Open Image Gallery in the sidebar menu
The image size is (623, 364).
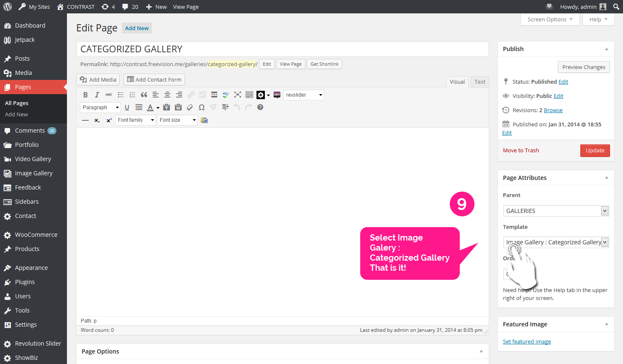[33, 173]
